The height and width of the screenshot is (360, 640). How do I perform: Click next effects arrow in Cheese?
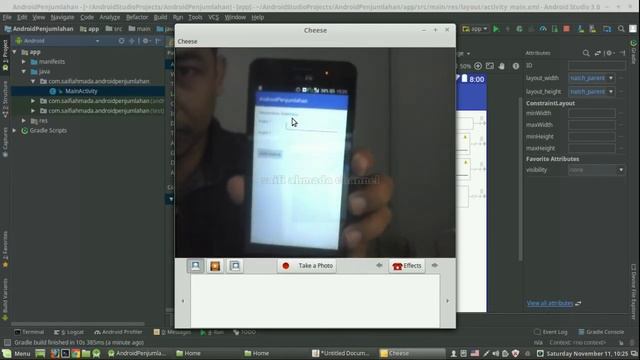435,265
